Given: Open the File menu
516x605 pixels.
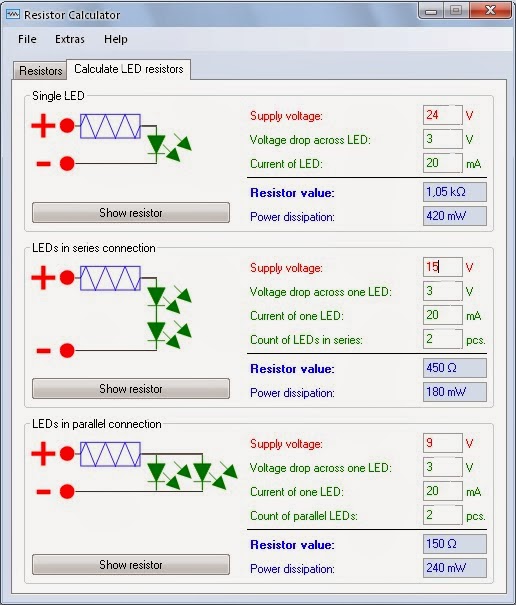Looking at the screenshot, I should [27, 39].
